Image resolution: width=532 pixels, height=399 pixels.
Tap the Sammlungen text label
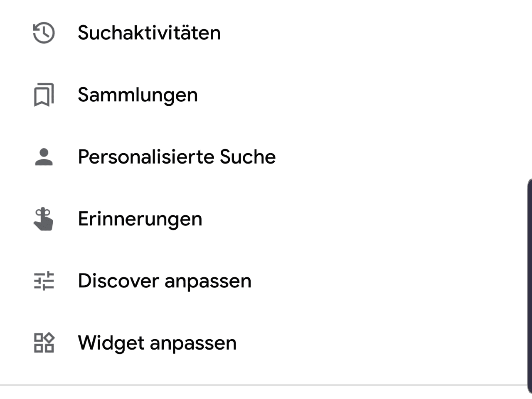pyautogui.click(x=138, y=95)
